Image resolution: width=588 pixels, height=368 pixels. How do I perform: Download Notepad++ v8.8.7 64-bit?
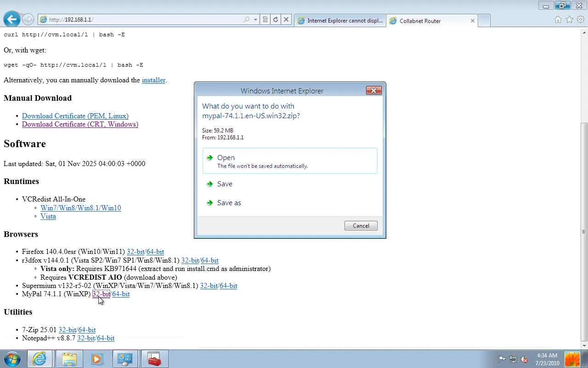[x=106, y=338]
